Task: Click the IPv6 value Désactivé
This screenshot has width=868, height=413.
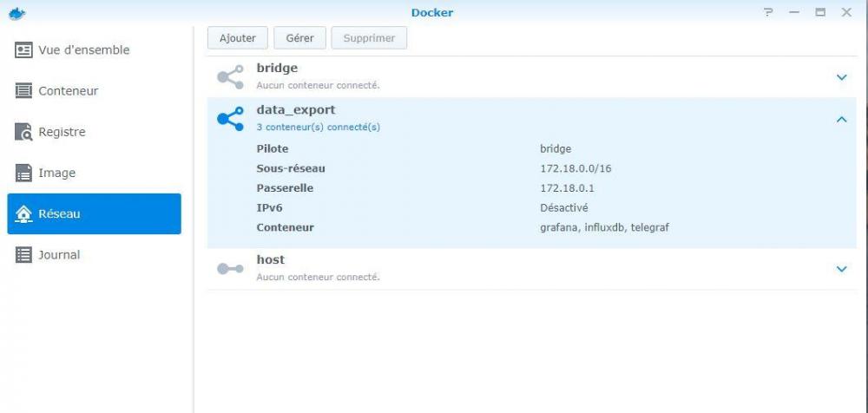Action: (563, 208)
